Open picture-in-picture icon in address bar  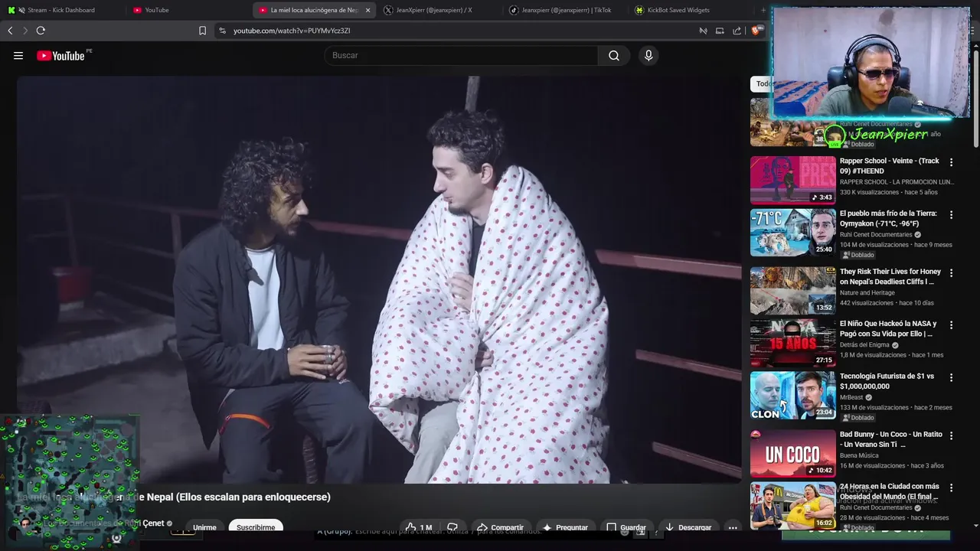point(720,31)
